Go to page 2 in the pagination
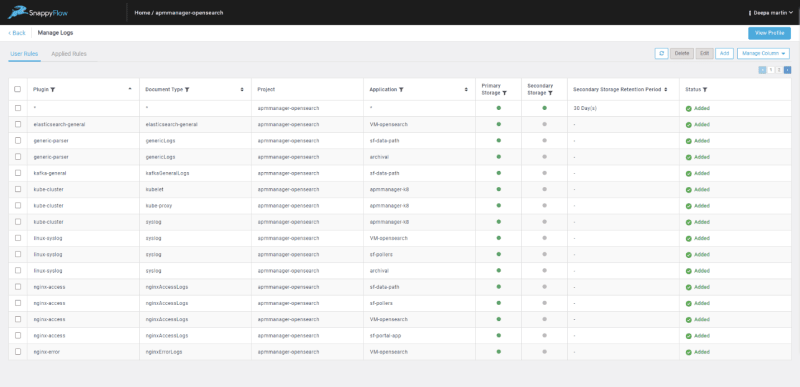 coord(779,70)
